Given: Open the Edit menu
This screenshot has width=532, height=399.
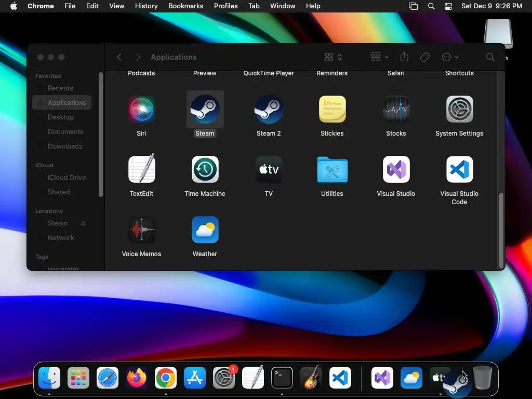Looking at the screenshot, I should point(92,6).
